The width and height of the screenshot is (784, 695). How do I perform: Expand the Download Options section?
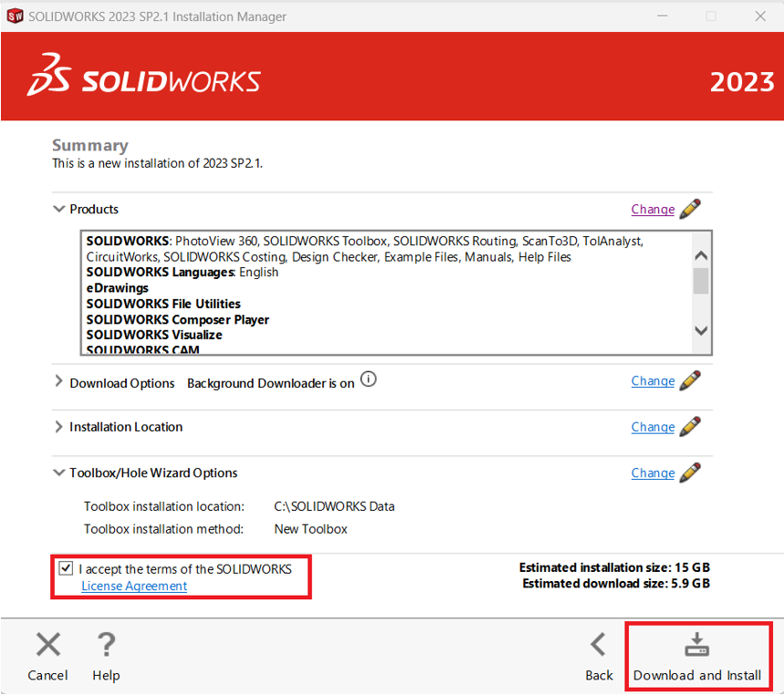59,382
